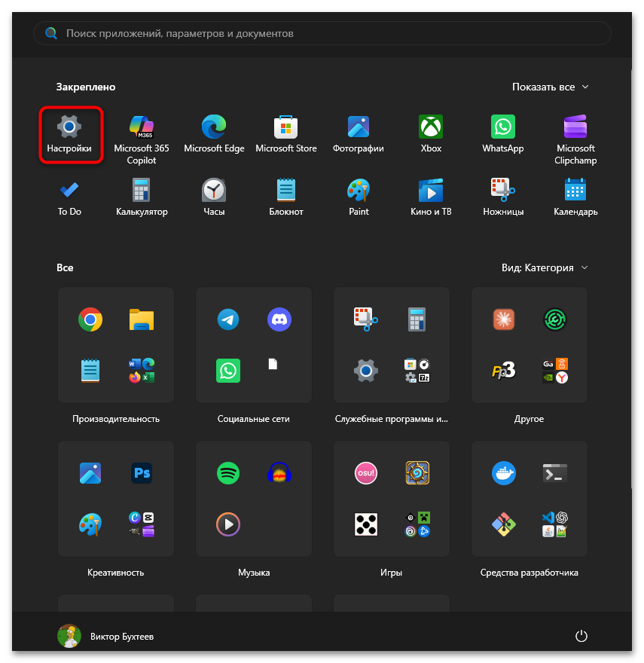The height and width of the screenshot is (663, 644).
Task: Expand more apps in Другое folder
Action: (555, 371)
